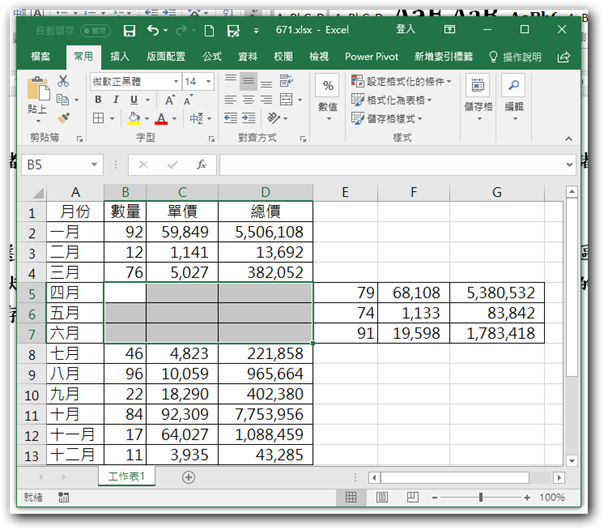Increase the font size
This screenshot has width=604, height=530.
tap(169, 100)
